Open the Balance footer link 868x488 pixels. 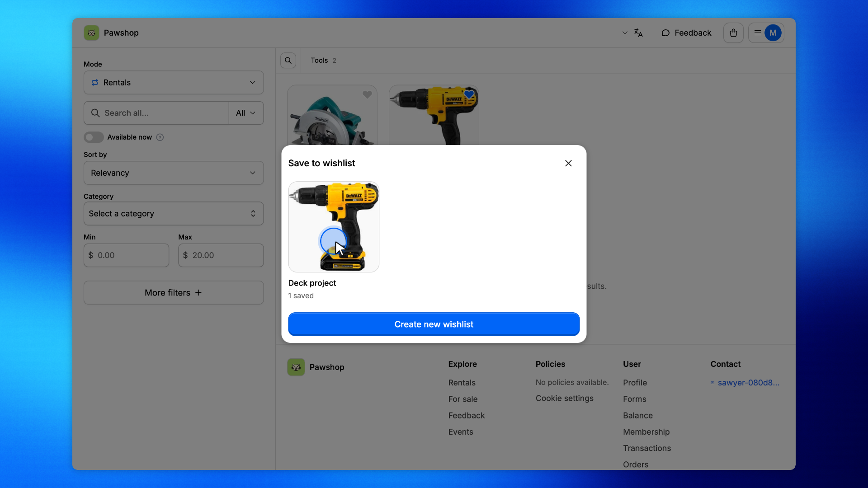[638, 416]
